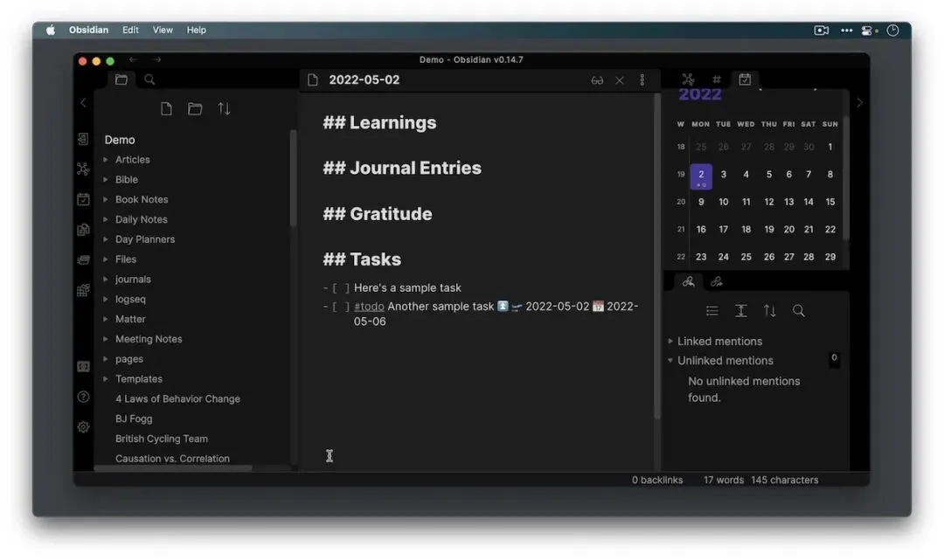
Task: Open the quick switcher ribbon icon
Action: [x=83, y=139]
